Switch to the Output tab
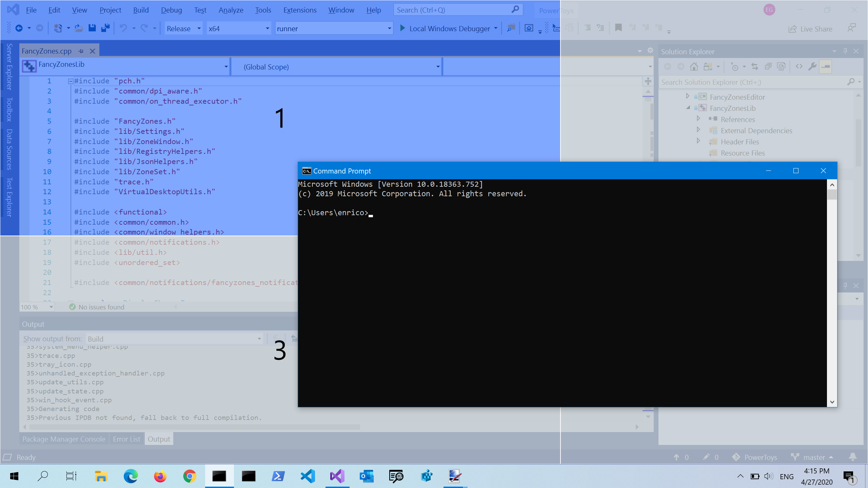Image resolution: width=868 pixels, height=488 pixels. pyautogui.click(x=159, y=439)
